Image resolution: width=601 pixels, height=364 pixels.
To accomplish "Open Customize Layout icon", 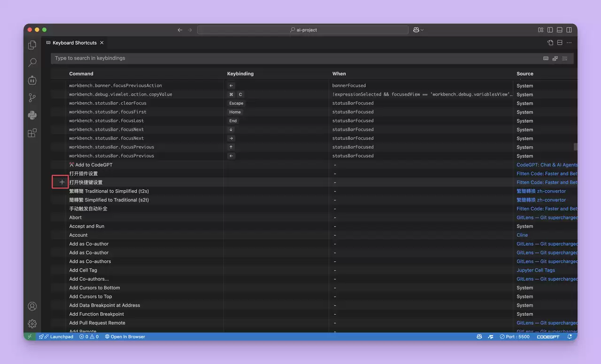I will (541, 30).
